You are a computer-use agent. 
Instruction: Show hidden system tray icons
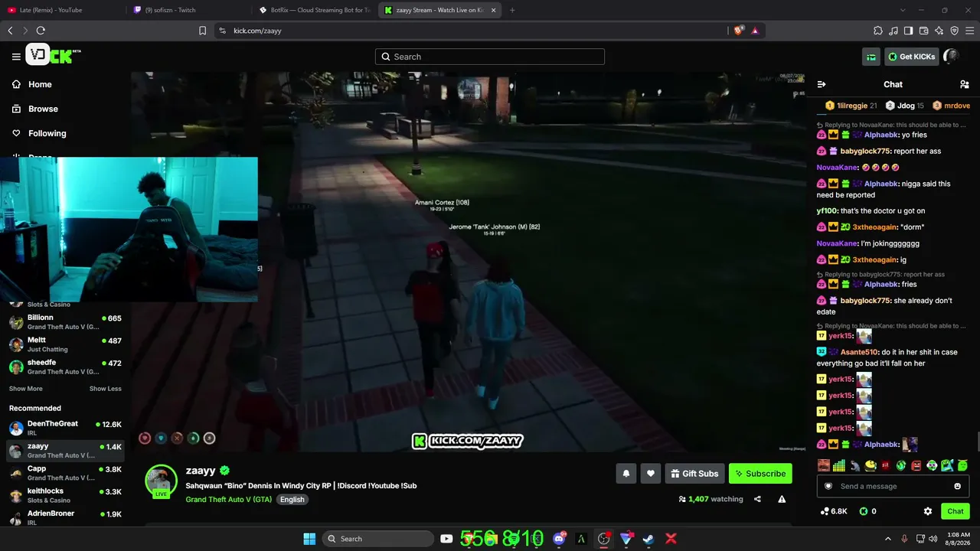pos(888,539)
